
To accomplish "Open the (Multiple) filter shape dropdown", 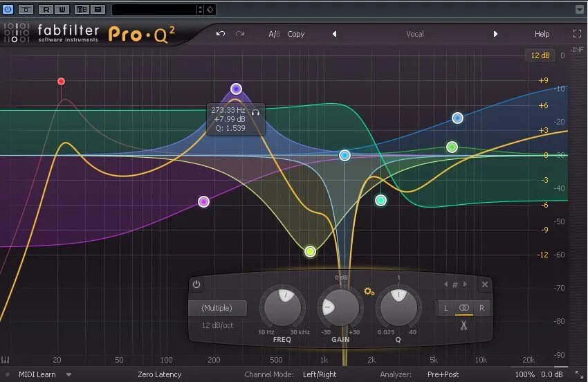I will [x=217, y=308].
